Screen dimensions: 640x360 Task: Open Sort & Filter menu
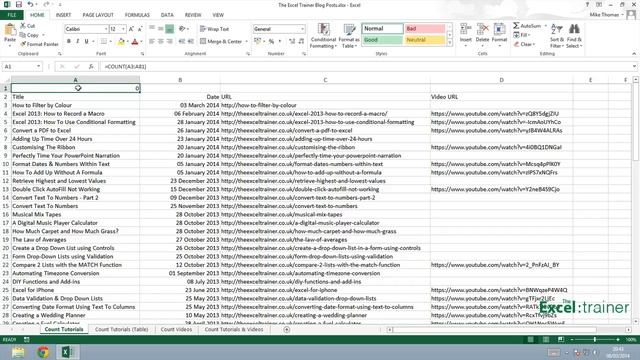(556, 36)
